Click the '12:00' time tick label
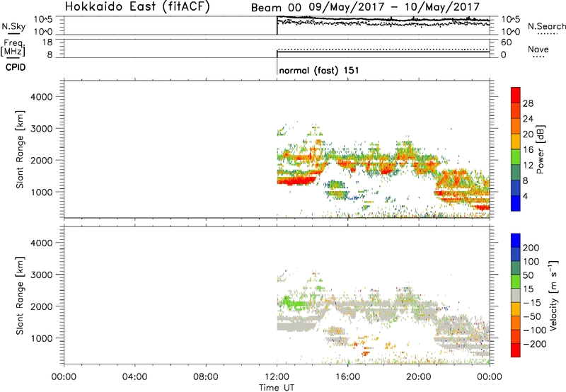566x392 pixels. pos(277,377)
